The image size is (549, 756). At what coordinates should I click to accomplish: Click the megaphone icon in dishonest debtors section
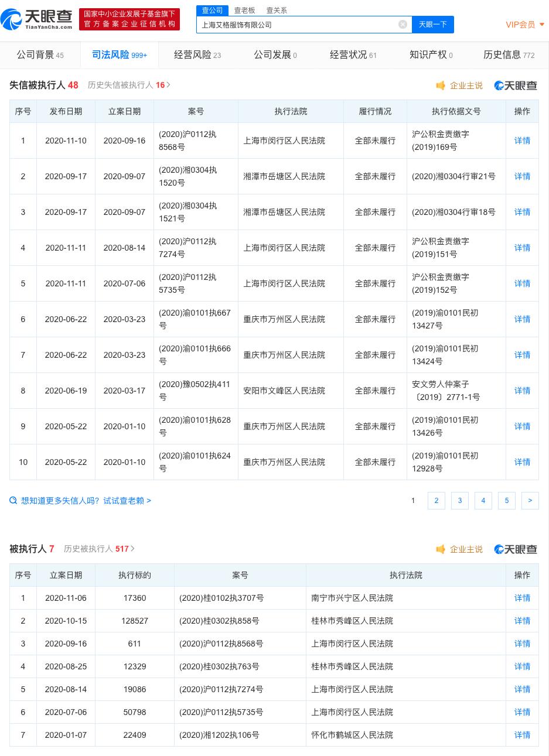[x=441, y=85]
